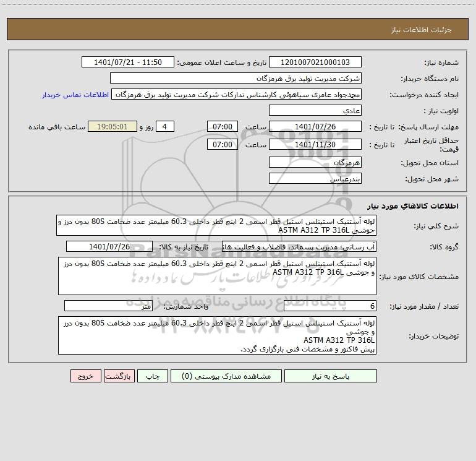Click label 'مشخصات کالای مورد نیاز:'
Screen dimensions: 476x461
coord(419,277)
